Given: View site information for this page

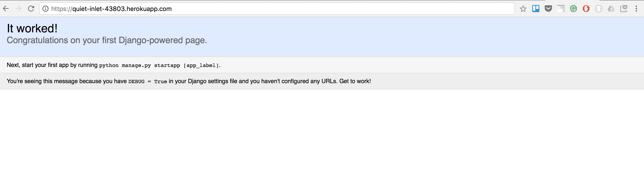Looking at the screenshot, I should [45, 9].
